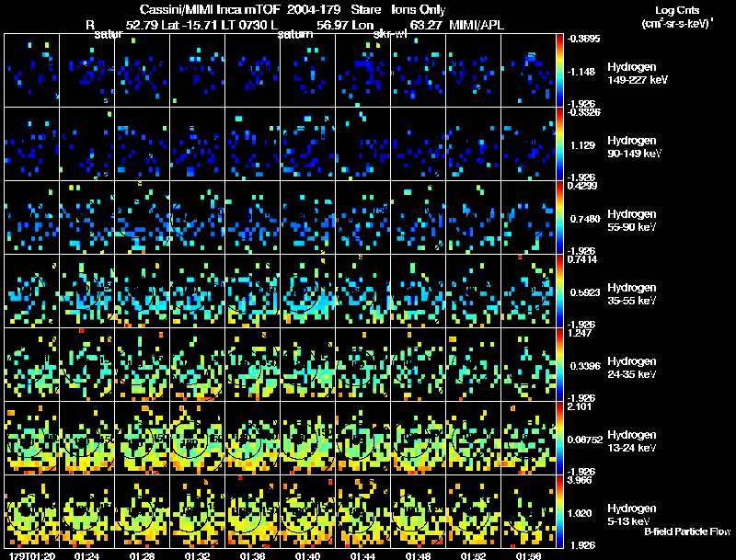This screenshot has height=560, width=736.
Task: Open the 149-227 keV panel at 01:56
Action: pos(528,70)
